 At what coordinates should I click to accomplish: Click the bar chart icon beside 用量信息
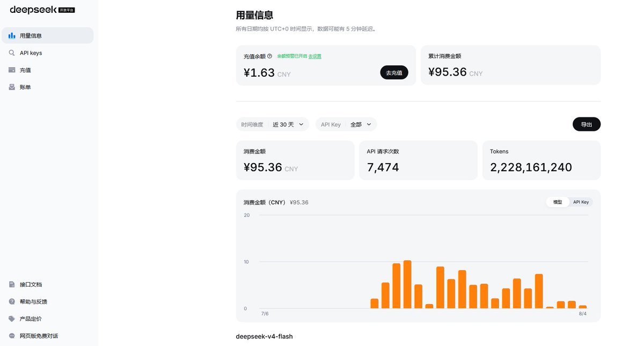coord(12,35)
